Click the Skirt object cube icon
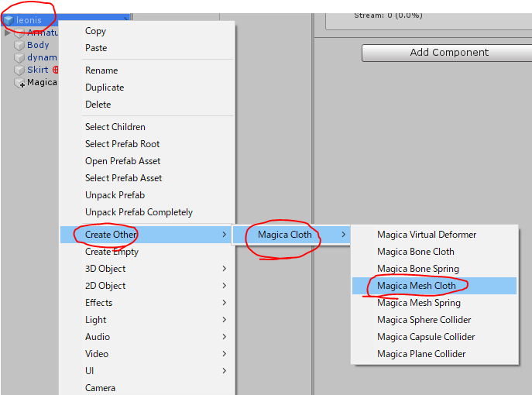Viewport: 532px width, 395px height. coord(19,70)
